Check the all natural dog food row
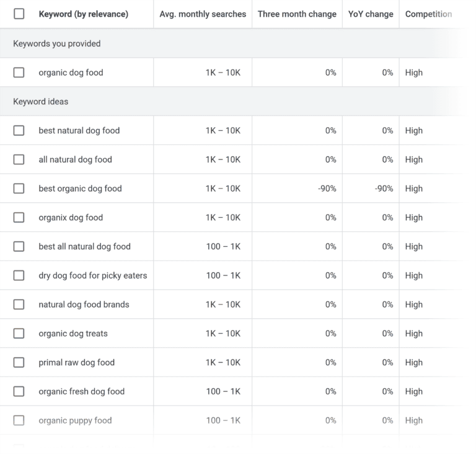This screenshot has height=454, width=476. coord(19,159)
